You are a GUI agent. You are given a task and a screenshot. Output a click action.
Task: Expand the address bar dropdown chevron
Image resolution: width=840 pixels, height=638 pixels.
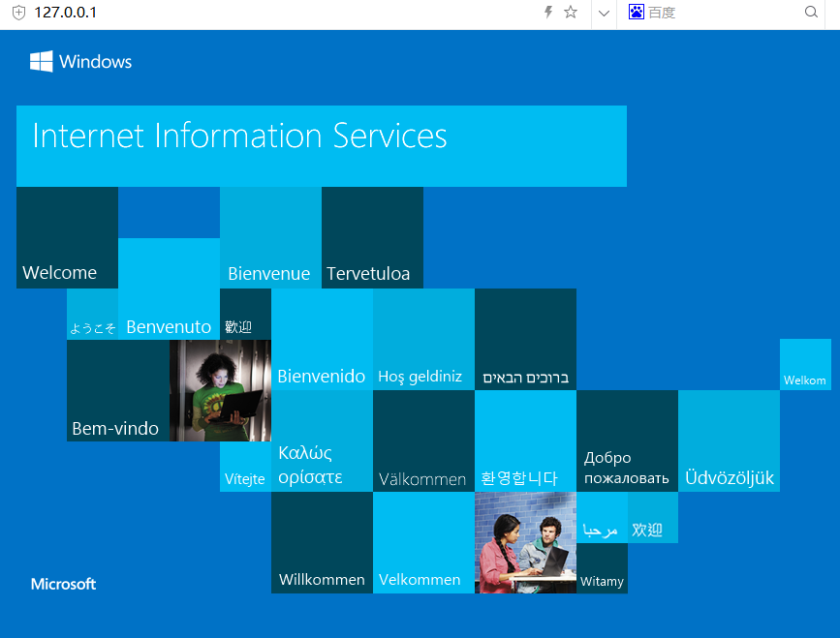click(604, 13)
